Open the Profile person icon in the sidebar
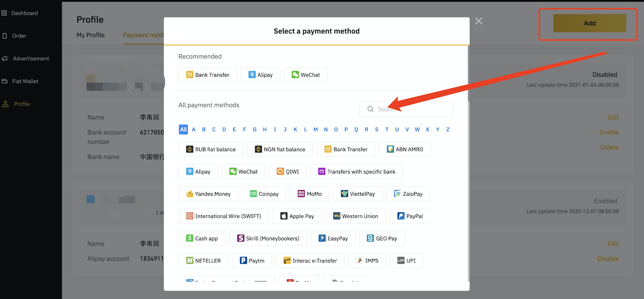The image size is (644, 299). click(x=6, y=104)
